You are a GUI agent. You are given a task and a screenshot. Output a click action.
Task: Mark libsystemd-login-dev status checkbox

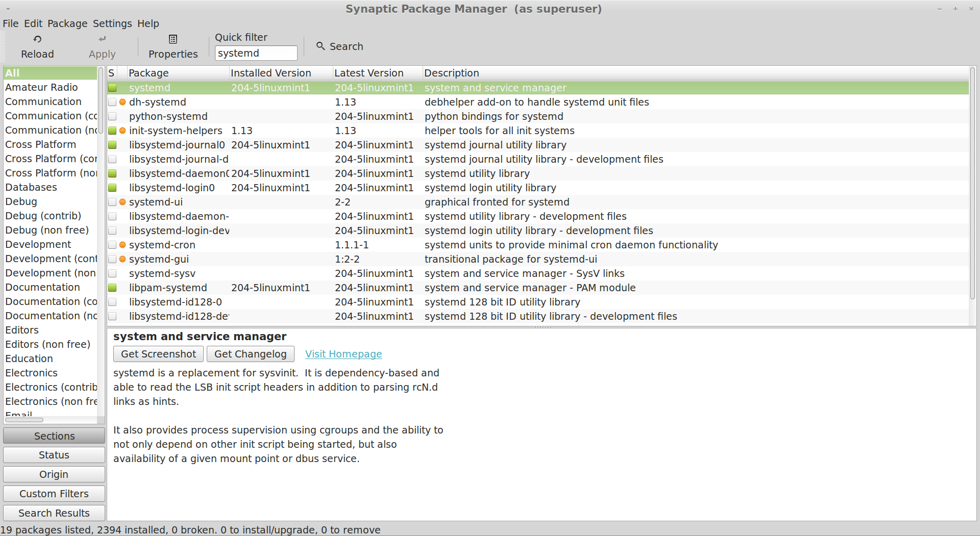[112, 231]
